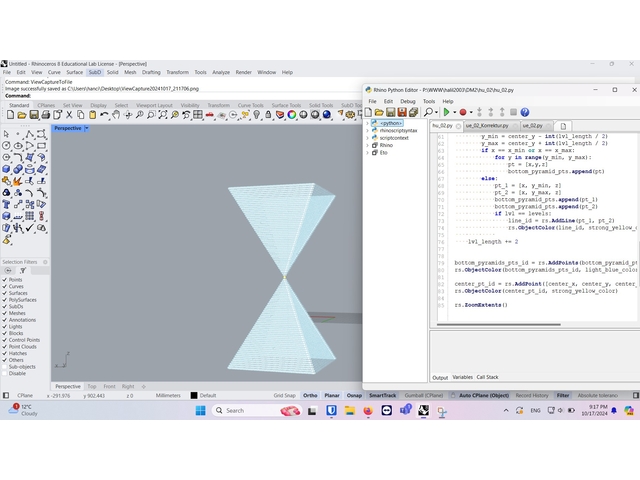Image resolution: width=640 pixels, height=480 pixels.
Task: Click the Save All icon in Python Editor
Action: [x=413, y=112]
